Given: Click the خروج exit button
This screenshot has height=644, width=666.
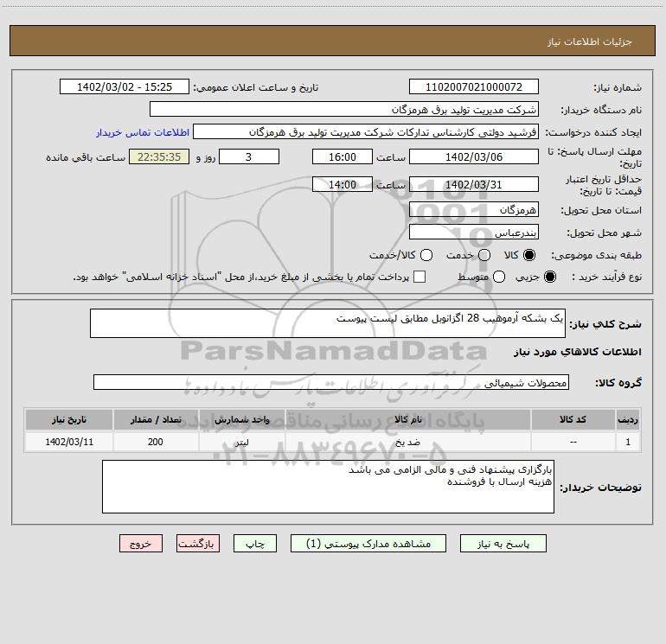Looking at the screenshot, I should pos(141,544).
